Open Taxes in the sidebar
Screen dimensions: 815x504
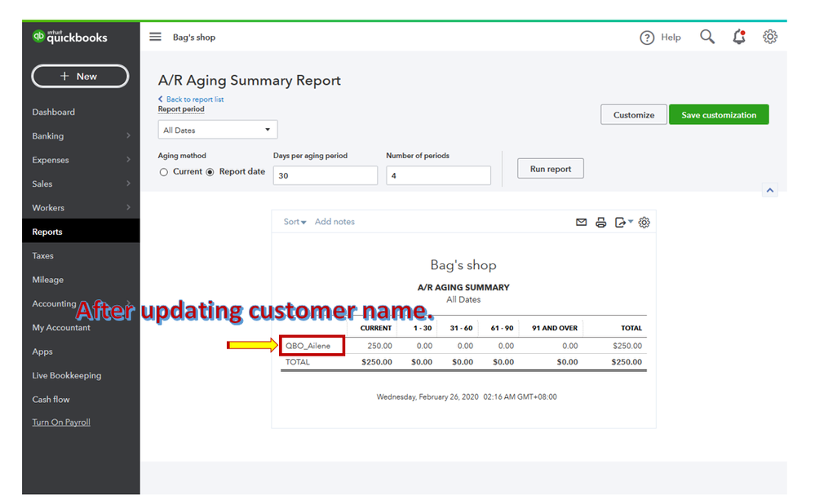42,255
